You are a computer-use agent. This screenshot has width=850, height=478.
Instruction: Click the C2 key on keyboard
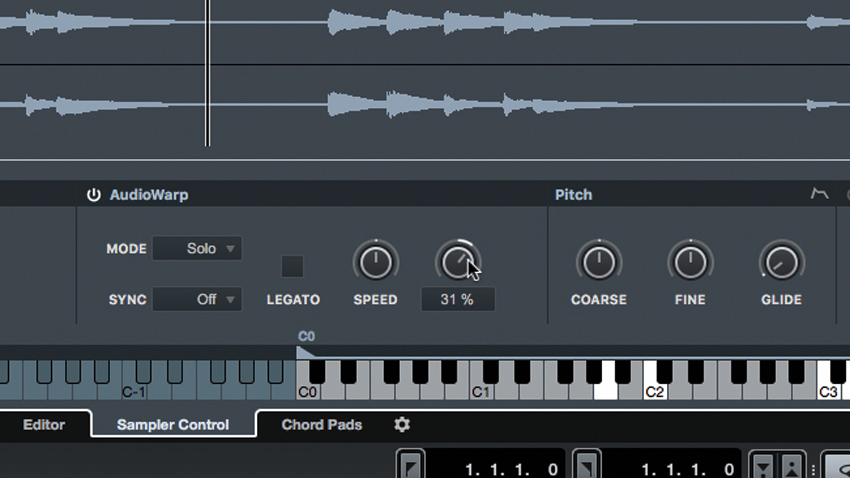[654, 391]
